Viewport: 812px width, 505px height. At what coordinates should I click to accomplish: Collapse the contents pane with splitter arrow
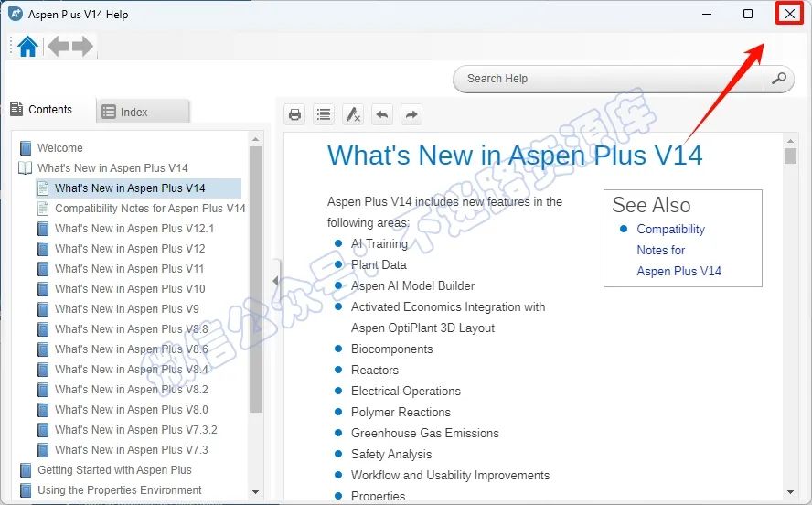tap(275, 281)
